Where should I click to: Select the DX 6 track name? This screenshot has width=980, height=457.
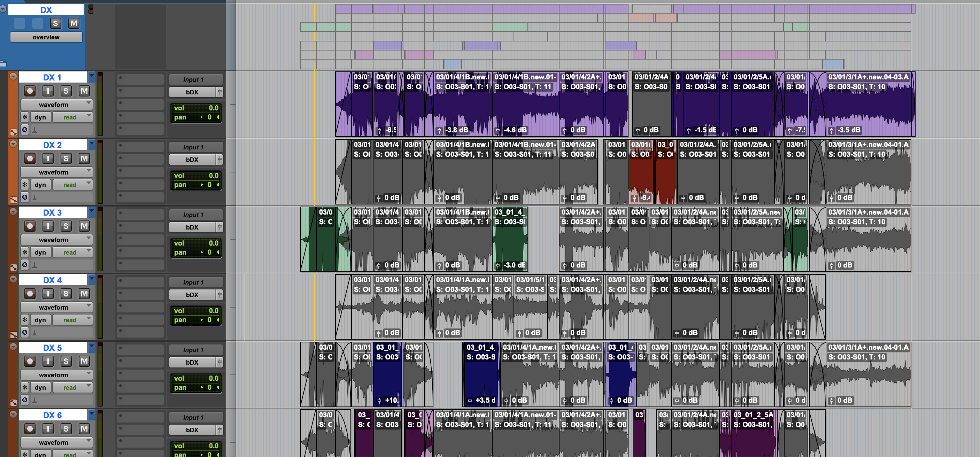[x=53, y=415]
